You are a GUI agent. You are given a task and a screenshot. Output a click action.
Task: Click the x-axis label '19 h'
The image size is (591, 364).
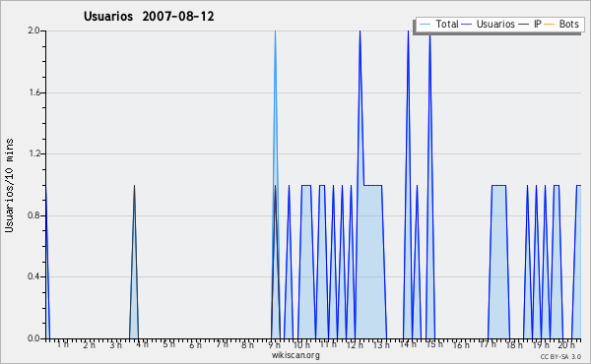pos(541,344)
